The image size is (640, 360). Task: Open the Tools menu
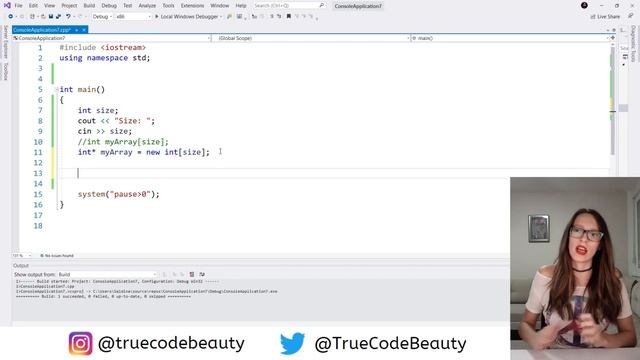[x=168, y=6]
